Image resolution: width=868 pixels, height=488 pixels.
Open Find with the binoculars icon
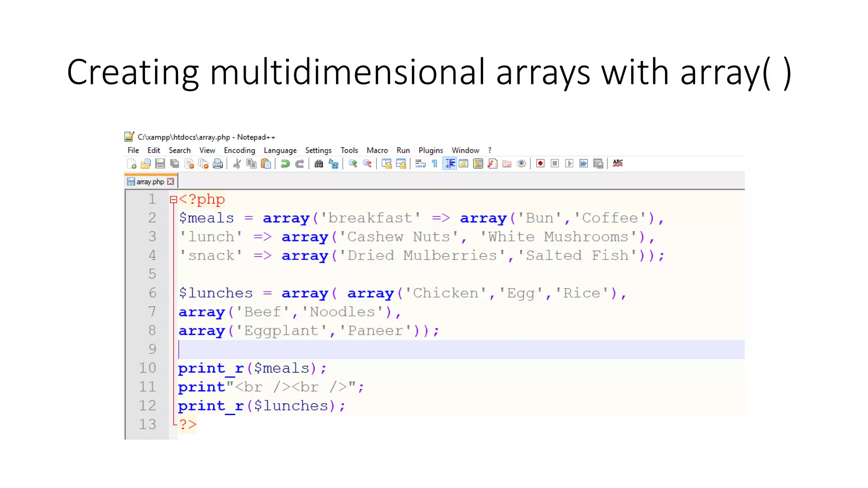319,164
